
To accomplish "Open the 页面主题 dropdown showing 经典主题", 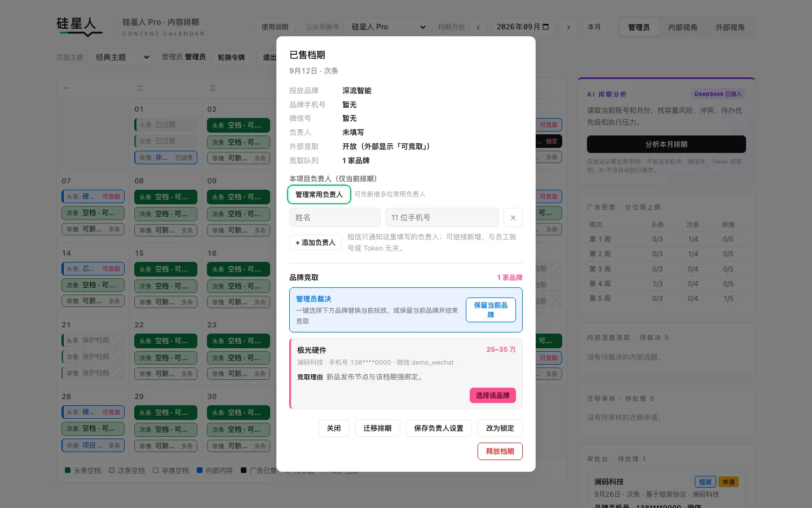I will [120, 57].
